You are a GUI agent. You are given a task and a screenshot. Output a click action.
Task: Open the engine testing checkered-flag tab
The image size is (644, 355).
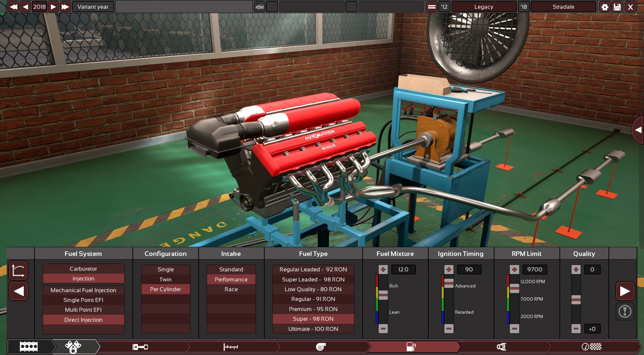[x=591, y=347]
